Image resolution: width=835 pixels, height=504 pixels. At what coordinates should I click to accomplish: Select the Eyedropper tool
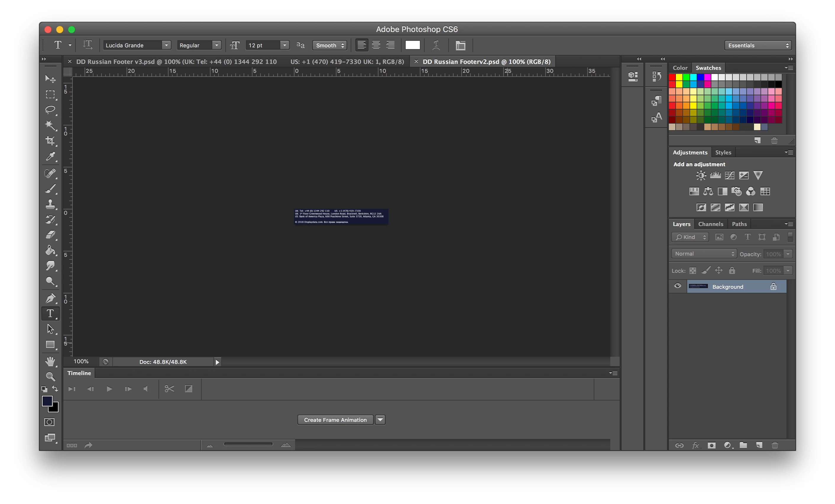click(50, 156)
